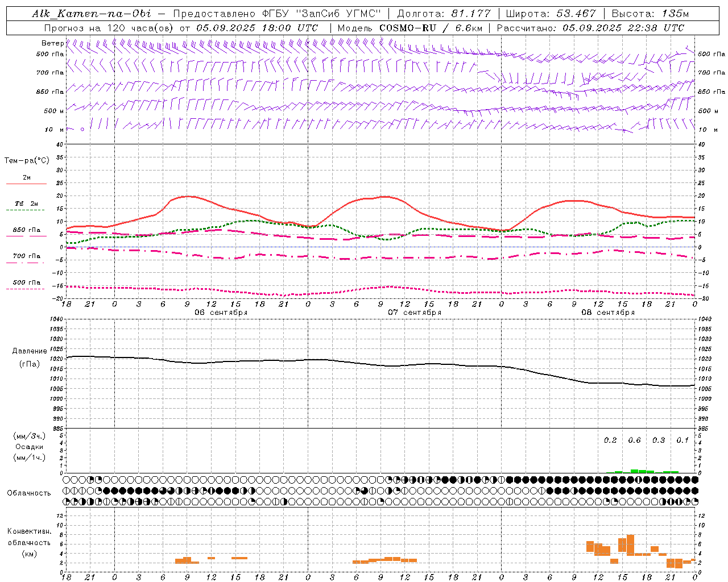Click the Ветер wind section label

pyautogui.click(x=52, y=43)
